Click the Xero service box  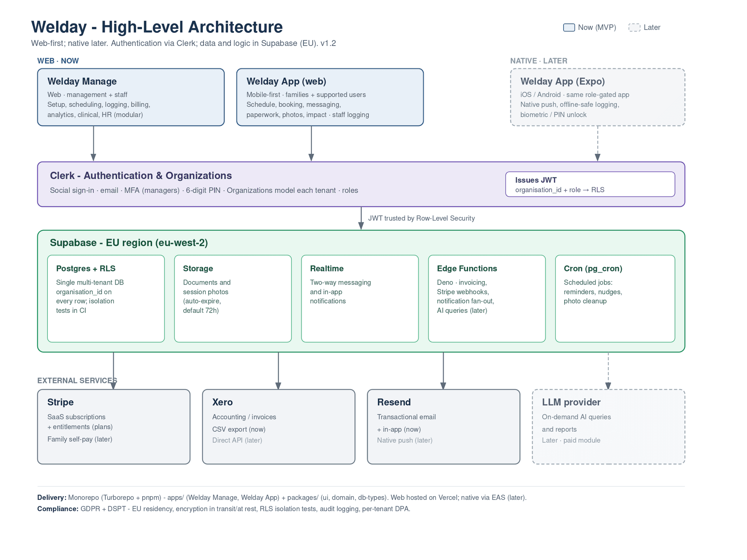tap(279, 427)
